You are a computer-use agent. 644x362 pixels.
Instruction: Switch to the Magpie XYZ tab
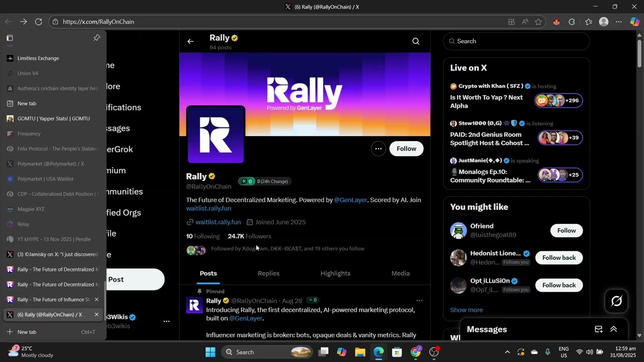click(x=53, y=209)
